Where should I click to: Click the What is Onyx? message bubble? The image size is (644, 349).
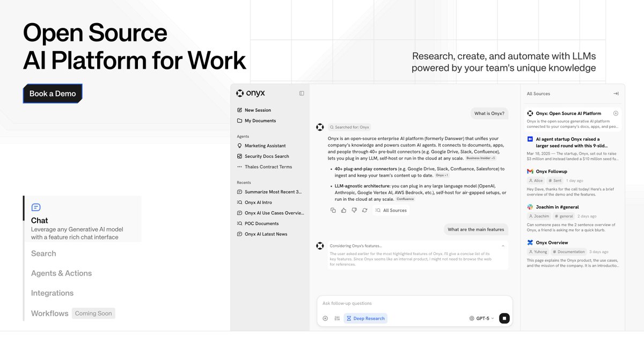coord(489,113)
